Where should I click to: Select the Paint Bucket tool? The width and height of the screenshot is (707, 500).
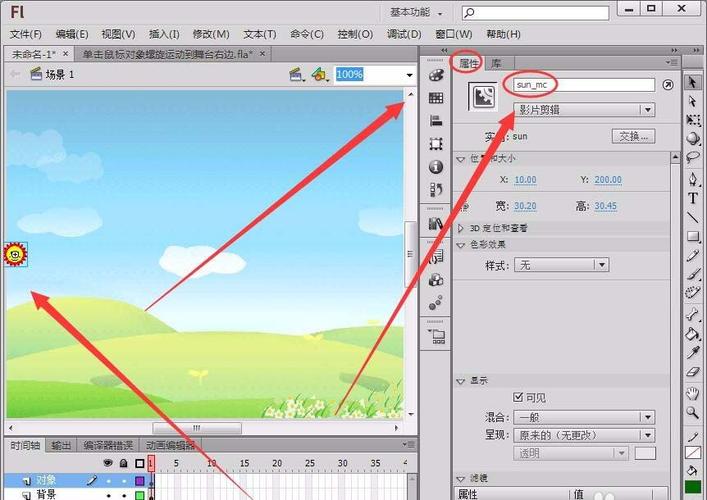click(x=693, y=334)
